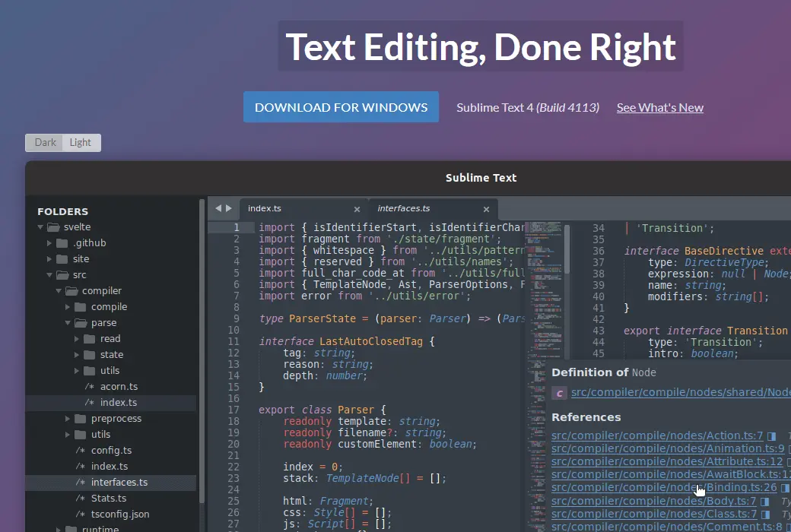Select the site folder label
The image size is (791, 532).
tap(81, 259)
